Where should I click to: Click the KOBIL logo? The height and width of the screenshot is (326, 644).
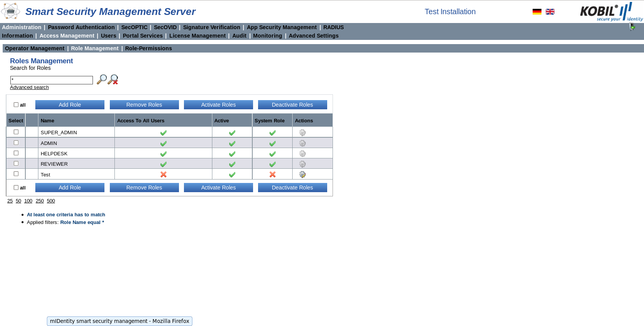(x=611, y=12)
